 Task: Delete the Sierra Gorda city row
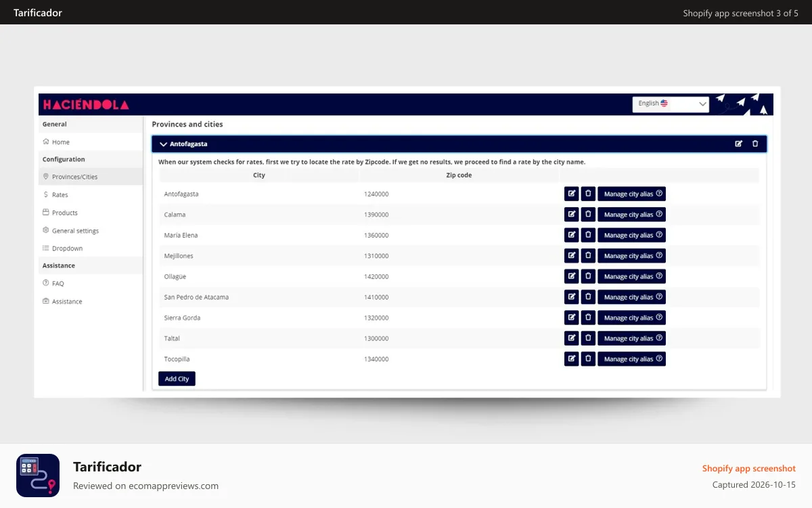(589, 318)
